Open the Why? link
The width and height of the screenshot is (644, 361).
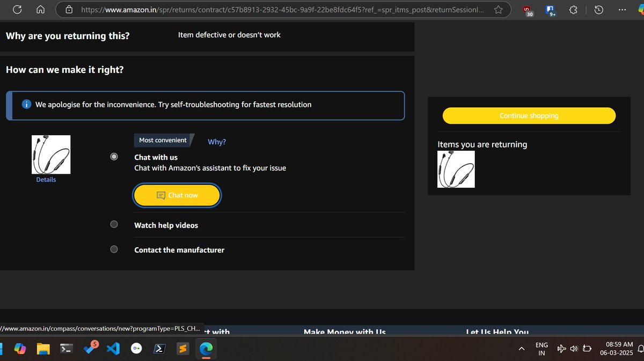(217, 142)
